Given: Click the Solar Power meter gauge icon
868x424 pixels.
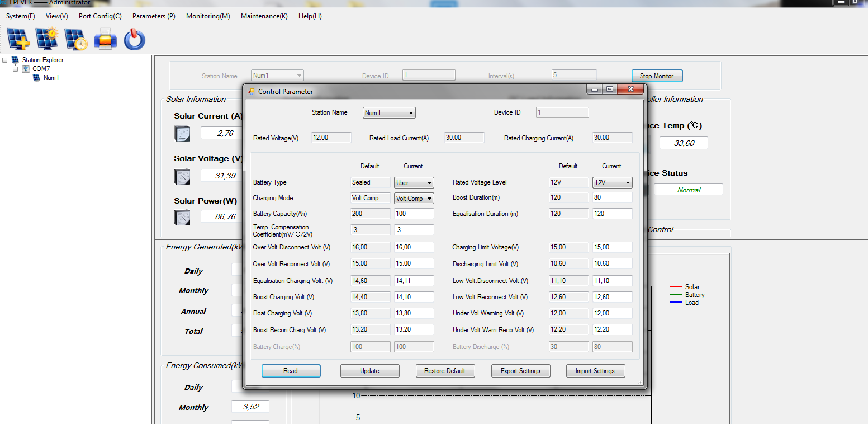Looking at the screenshot, I should click(182, 217).
